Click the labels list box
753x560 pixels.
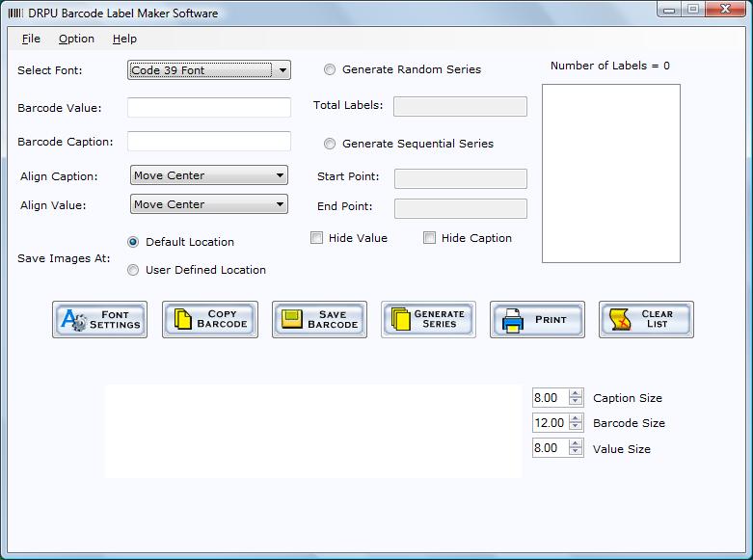point(611,173)
